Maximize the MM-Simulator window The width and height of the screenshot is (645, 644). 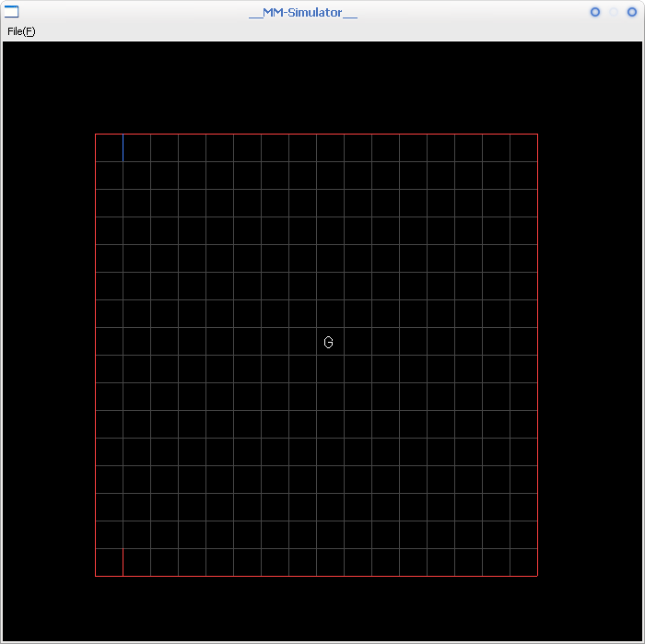pyautogui.click(x=614, y=12)
